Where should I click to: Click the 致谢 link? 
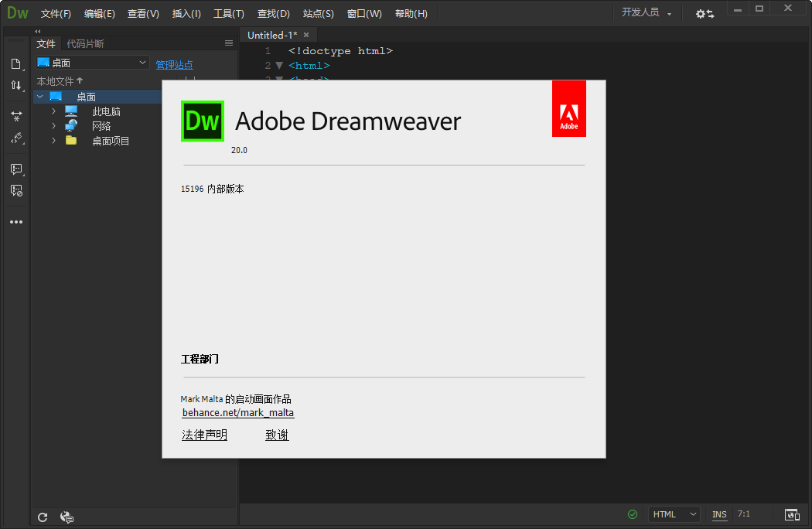pyautogui.click(x=277, y=435)
